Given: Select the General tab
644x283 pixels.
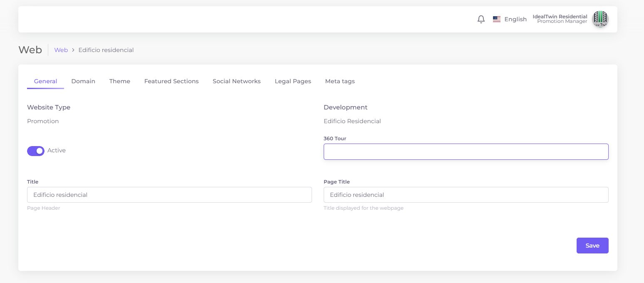Looking at the screenshot, I should (x=45, y=81).
